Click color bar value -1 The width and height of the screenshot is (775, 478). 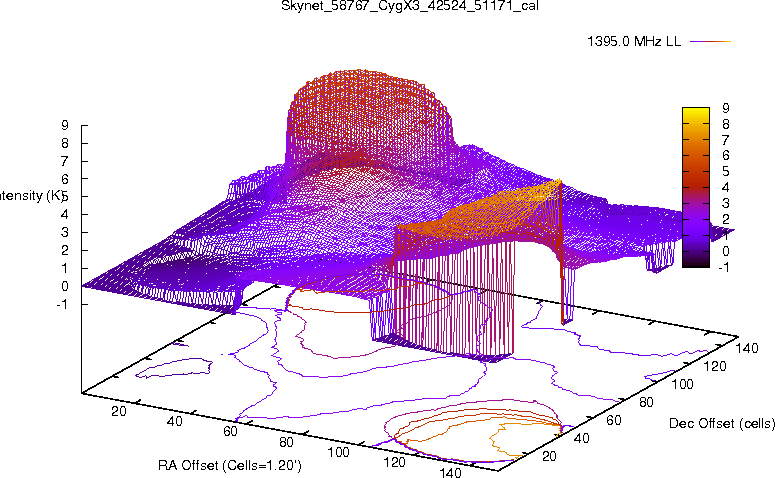pos(724,267)
